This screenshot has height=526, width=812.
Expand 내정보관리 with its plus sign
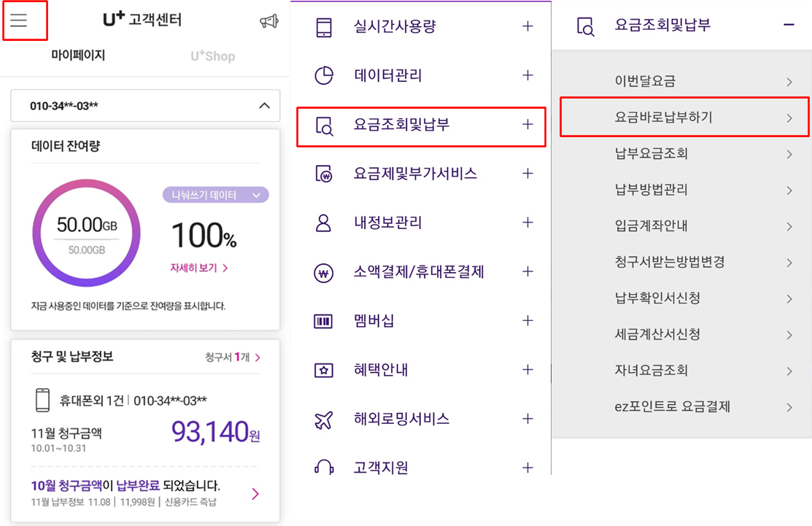pos(527,222)
